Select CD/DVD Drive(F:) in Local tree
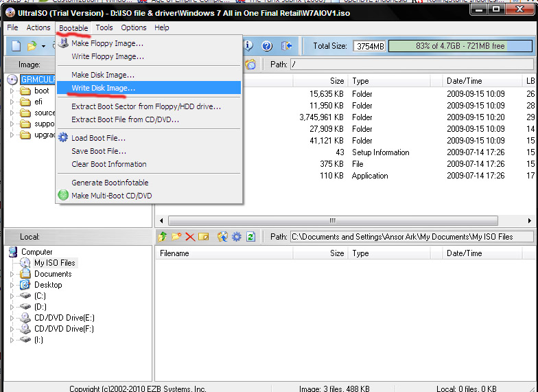538x392 pixels. 64,328
